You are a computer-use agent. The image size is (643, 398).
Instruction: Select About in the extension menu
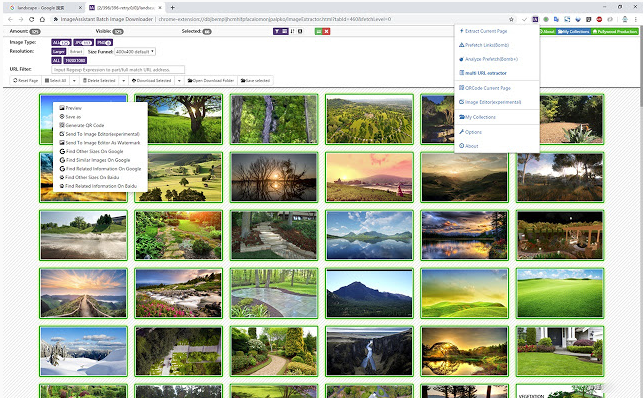point(469,146)
